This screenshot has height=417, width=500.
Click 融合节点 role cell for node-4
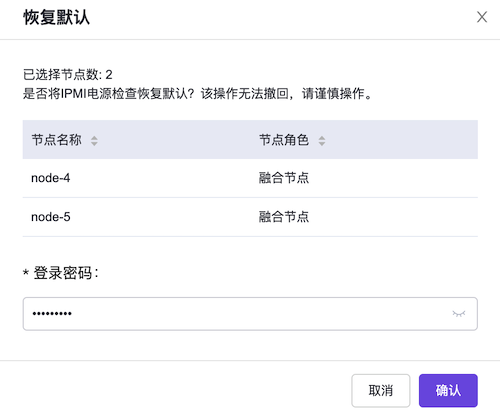coord(284,178)
